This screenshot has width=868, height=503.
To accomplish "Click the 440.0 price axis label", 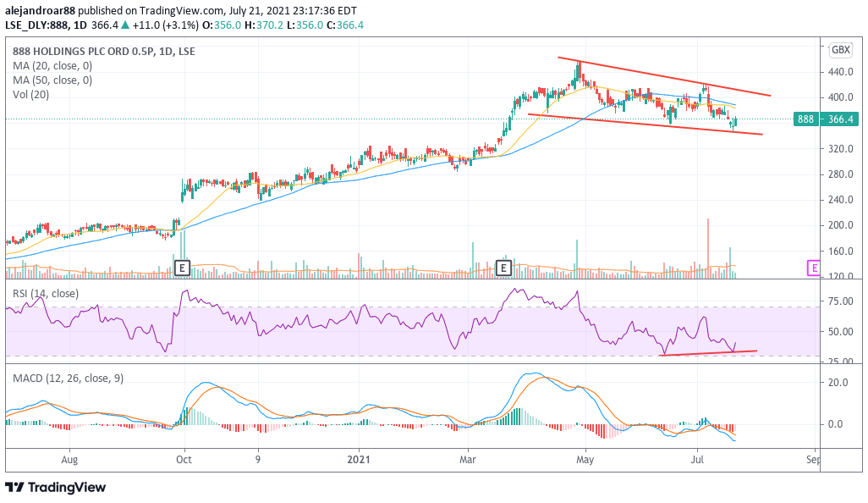I will (840, 72).
